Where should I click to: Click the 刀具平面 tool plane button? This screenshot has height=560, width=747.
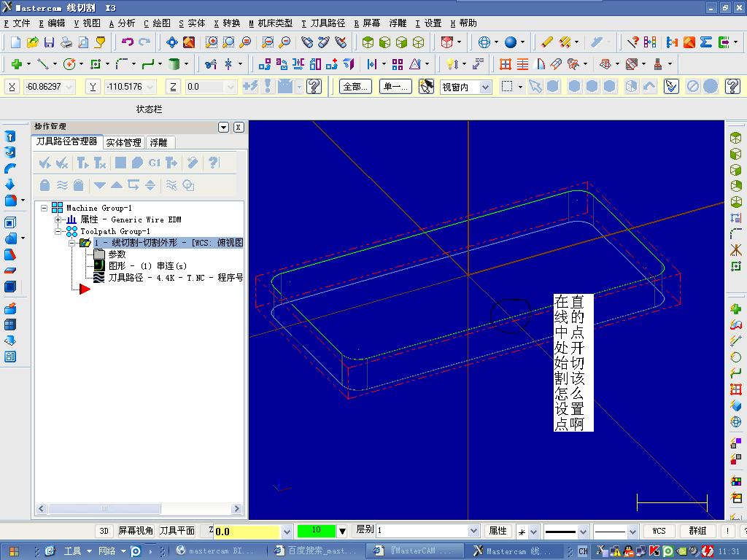click(177, 531)
